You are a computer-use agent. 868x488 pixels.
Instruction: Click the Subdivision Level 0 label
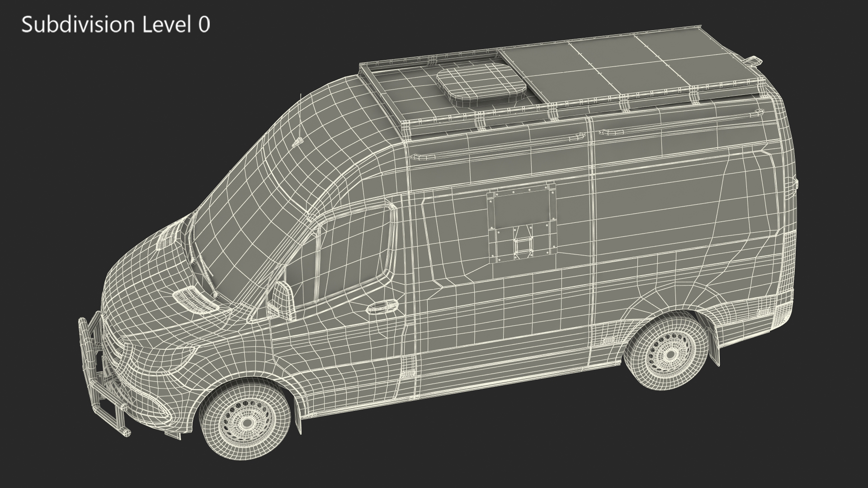point(116,24)
